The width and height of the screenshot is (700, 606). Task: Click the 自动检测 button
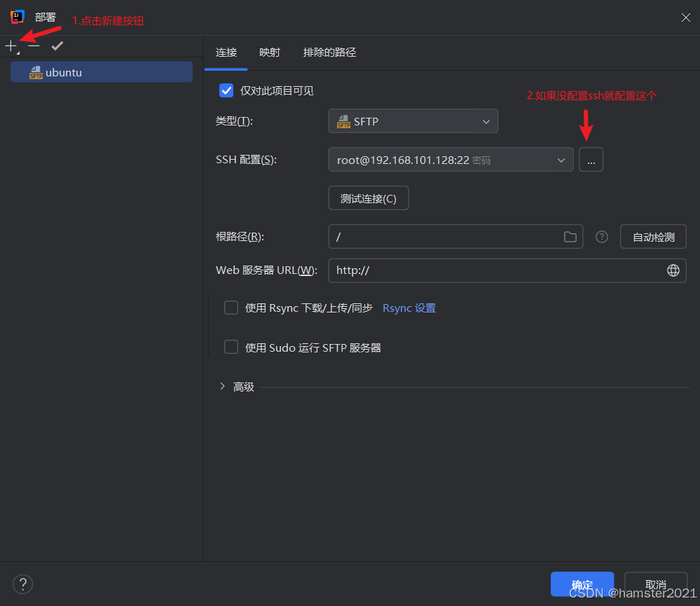pos(653,237)
